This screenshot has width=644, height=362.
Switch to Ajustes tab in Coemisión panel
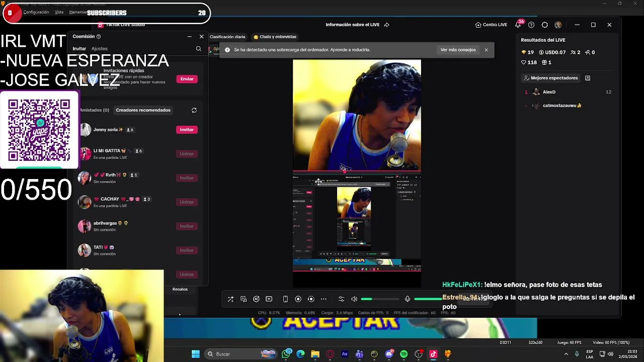click(x=99, y=49)
